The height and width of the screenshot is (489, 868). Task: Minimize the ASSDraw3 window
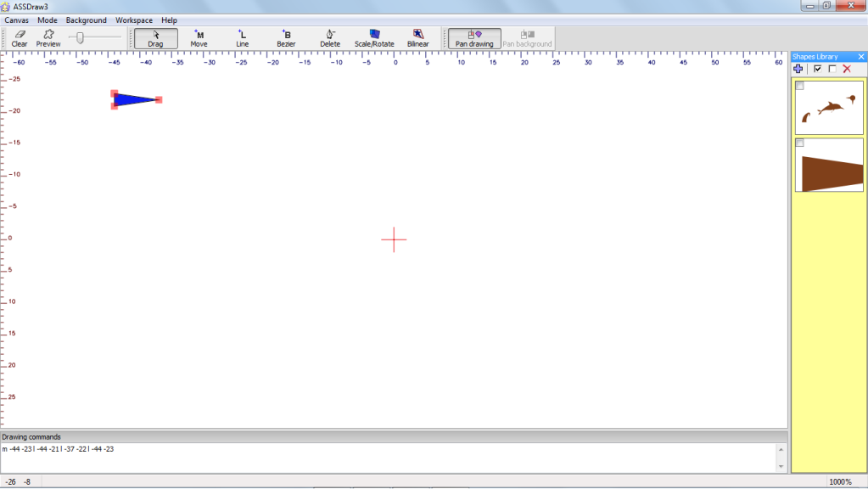coord(809,6)
